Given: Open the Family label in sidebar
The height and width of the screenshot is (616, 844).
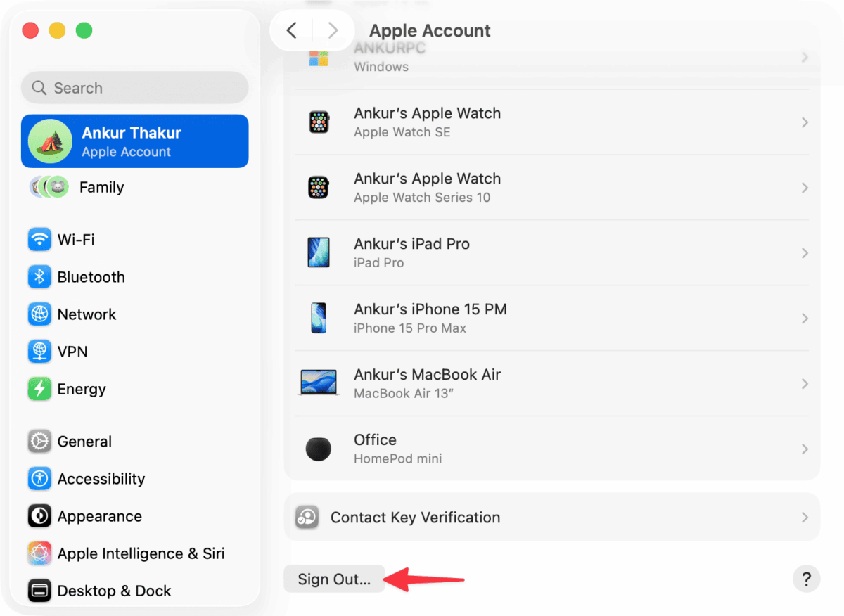Looking at the screenshot, I should (x=101, y=187).
